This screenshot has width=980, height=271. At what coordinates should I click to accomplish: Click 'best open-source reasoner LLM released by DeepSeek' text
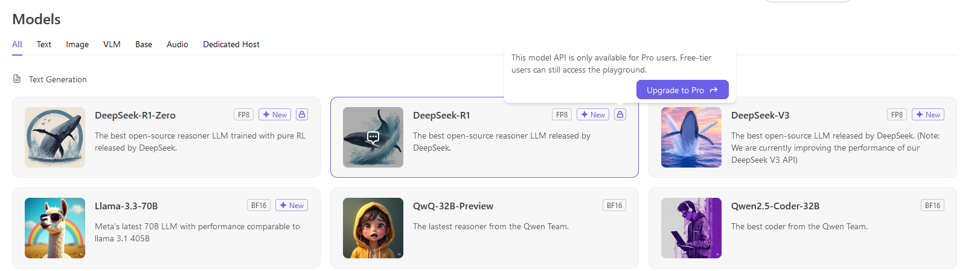(x=502, y=142)
